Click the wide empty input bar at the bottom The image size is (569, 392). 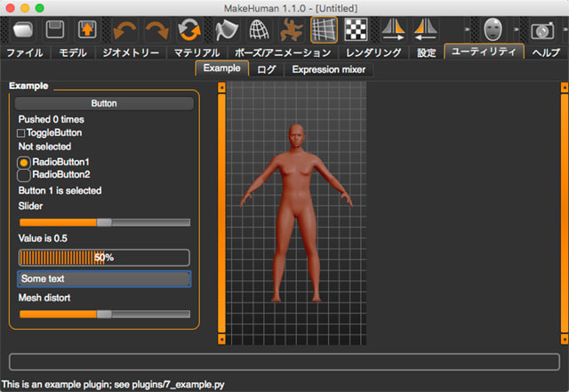[x=284, y=362]
